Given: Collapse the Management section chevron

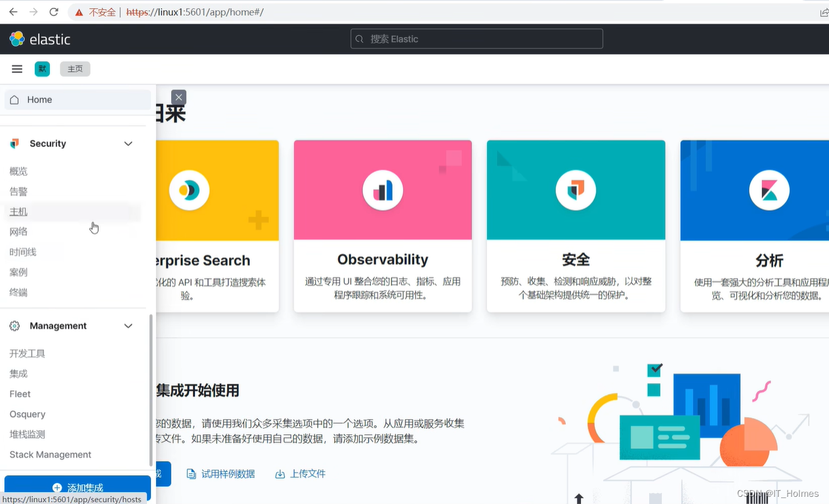Looking at the screenshot, I should coord(129,326).
